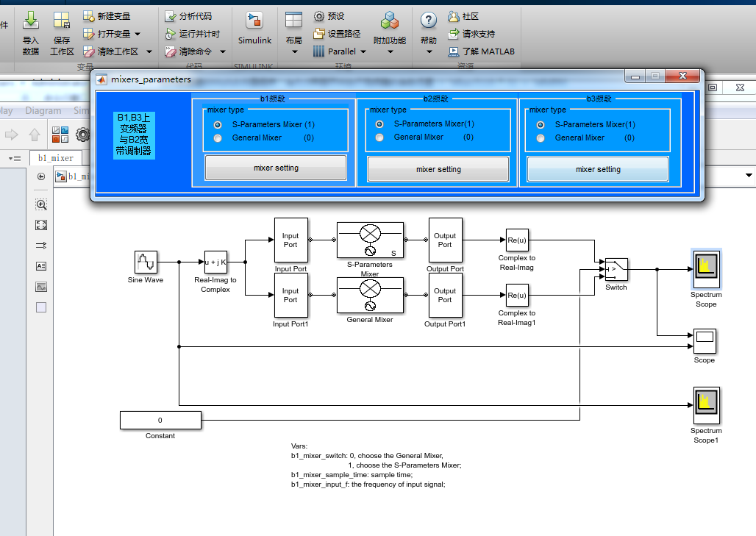
Task: Select the upper Complex to Real-Imag block
Action: pos(517,240)
